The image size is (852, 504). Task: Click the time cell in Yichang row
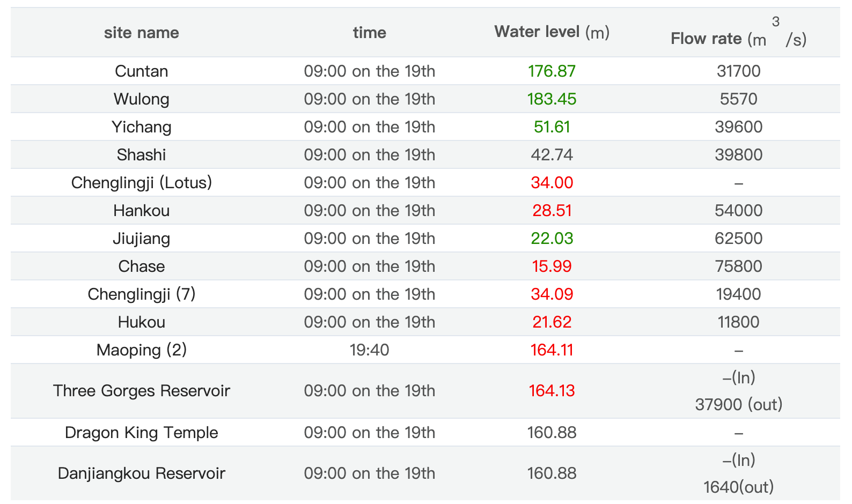370,127
